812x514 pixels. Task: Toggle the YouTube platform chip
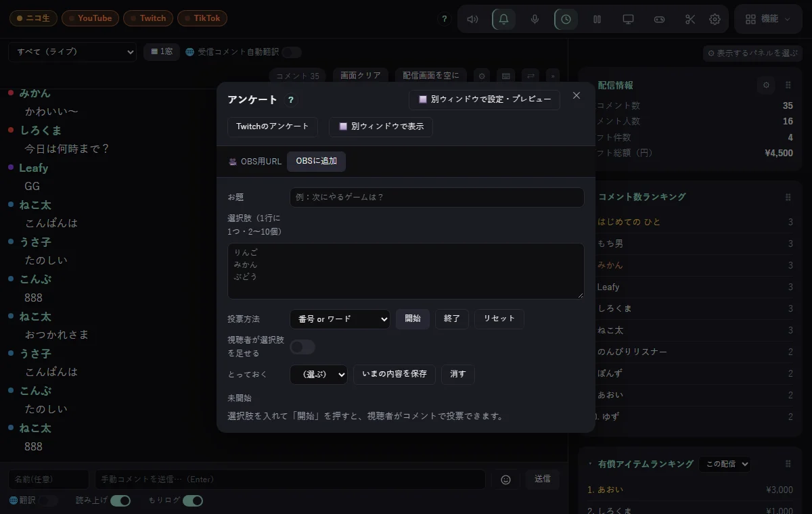pos(90,18)
